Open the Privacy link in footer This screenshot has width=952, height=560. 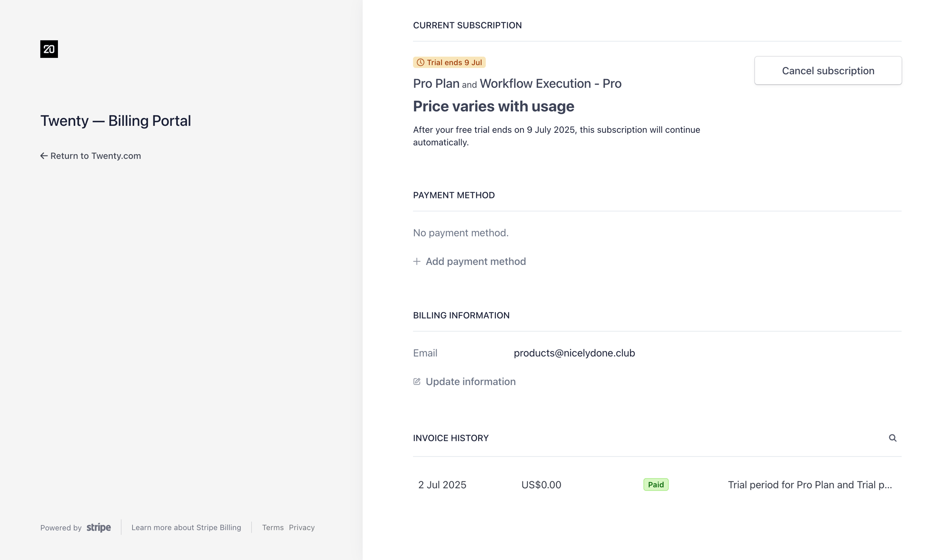301,527
